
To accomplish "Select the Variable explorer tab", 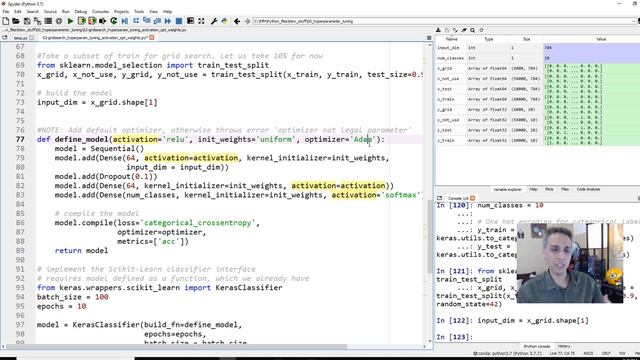I will (x=507, y=189).
